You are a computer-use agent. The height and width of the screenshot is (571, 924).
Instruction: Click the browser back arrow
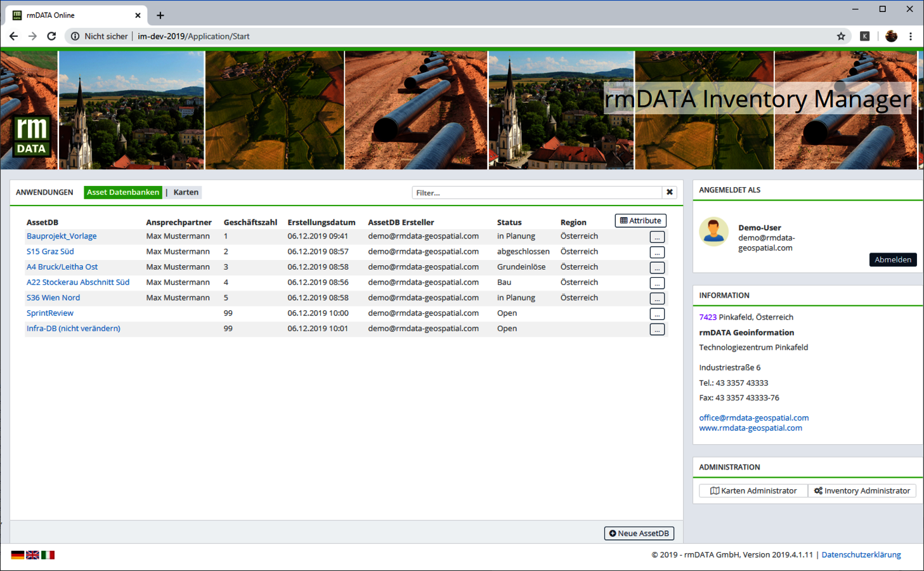(13, 36)
